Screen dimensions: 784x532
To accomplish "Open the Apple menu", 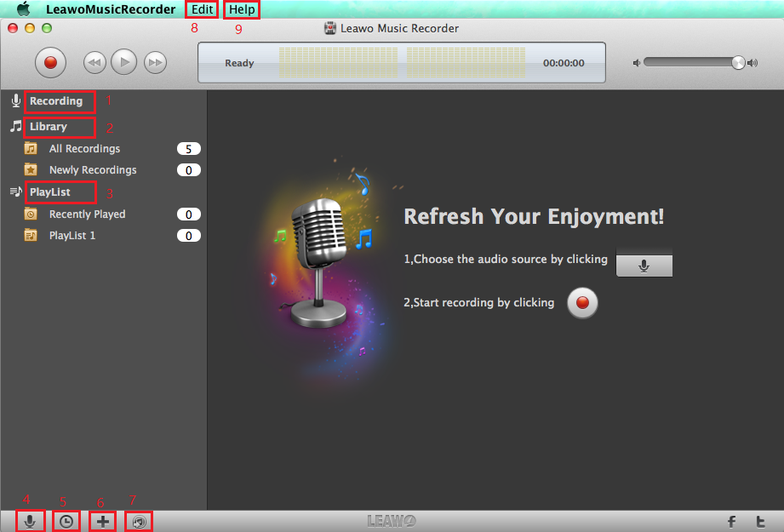I will [x=24, y=9].
